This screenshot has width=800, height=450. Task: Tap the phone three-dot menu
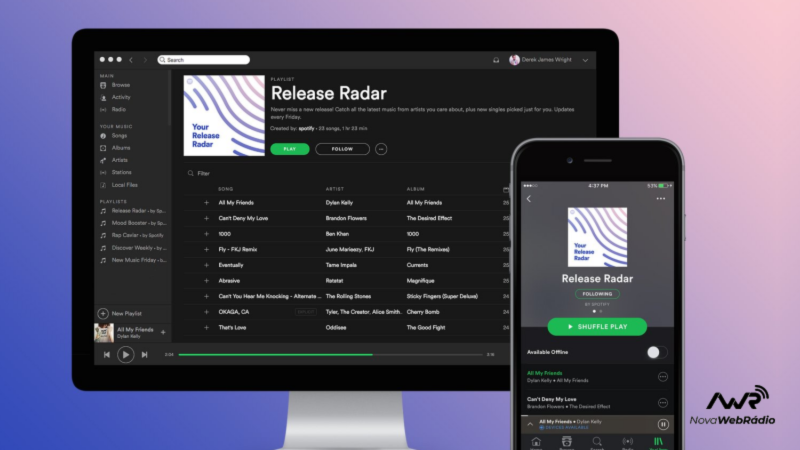tap(661, 199)
